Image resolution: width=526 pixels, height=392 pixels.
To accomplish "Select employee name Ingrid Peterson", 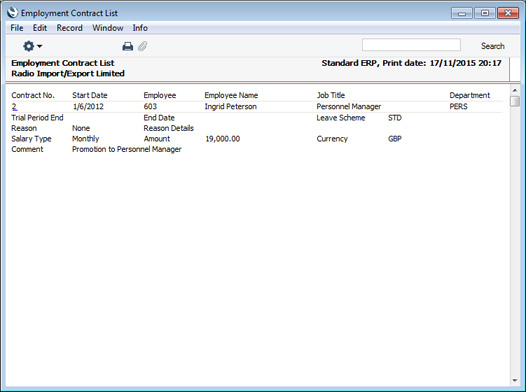I will tap(230, 107).
